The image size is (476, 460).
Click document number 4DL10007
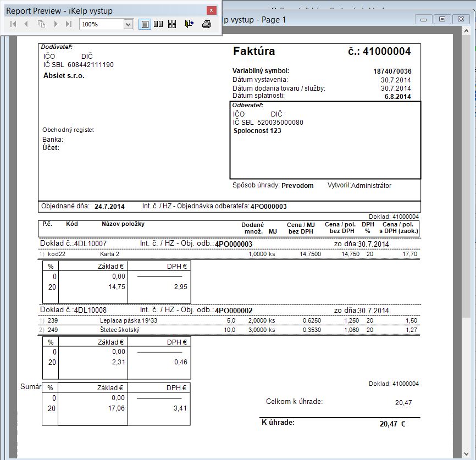coord(91,244)
